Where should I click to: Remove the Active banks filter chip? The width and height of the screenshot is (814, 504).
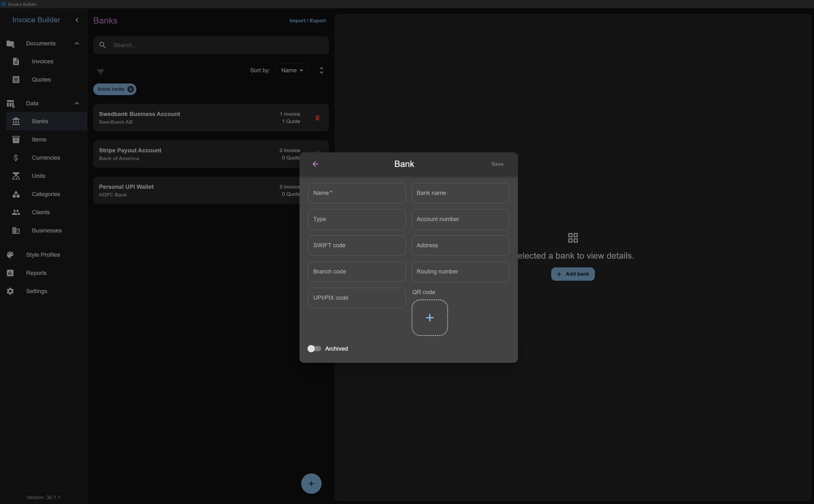tap(131, 89)
